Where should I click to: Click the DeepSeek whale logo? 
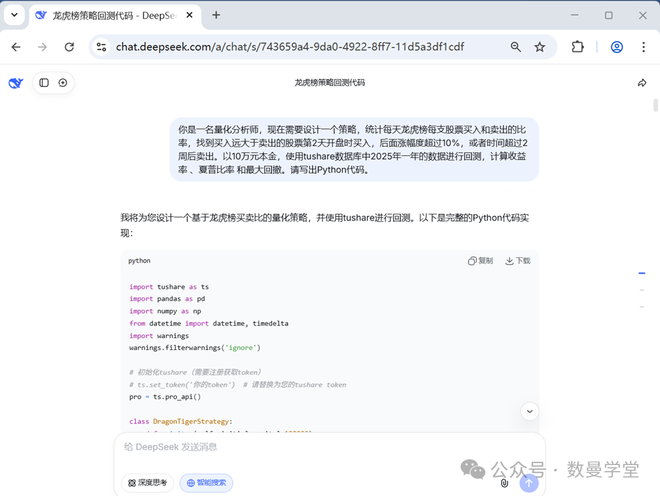point(16,83)
